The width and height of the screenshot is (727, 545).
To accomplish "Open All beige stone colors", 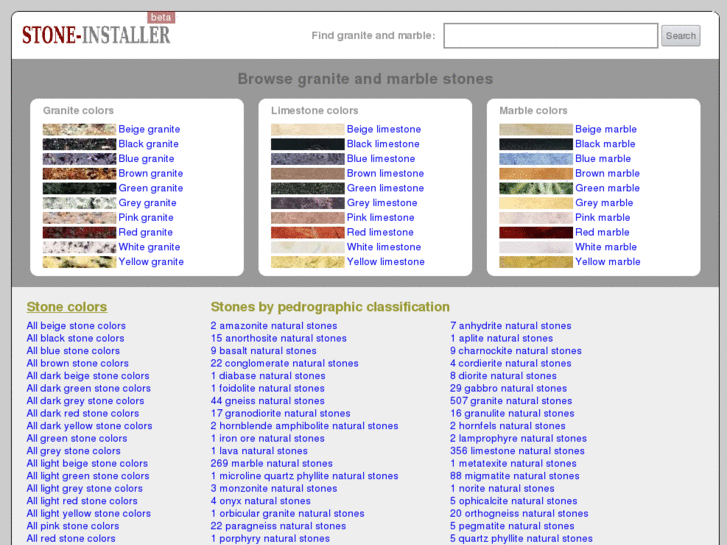I will [x=76, y=326].
